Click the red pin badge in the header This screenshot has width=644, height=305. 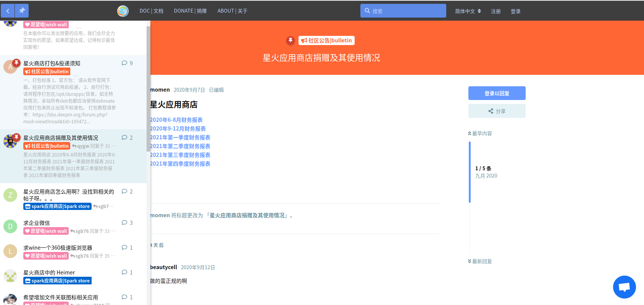pos(291,40)
